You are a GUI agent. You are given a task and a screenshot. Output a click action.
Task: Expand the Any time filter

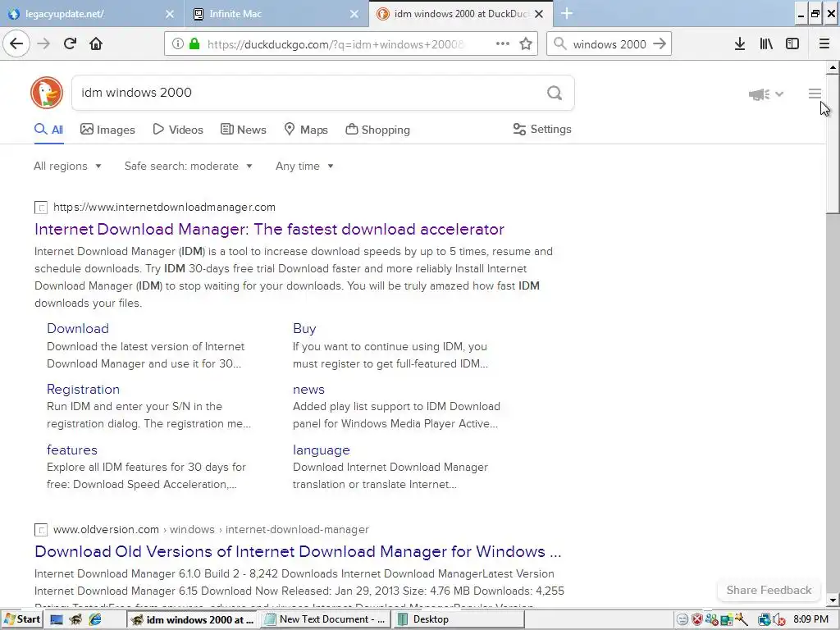pos(304,166)
